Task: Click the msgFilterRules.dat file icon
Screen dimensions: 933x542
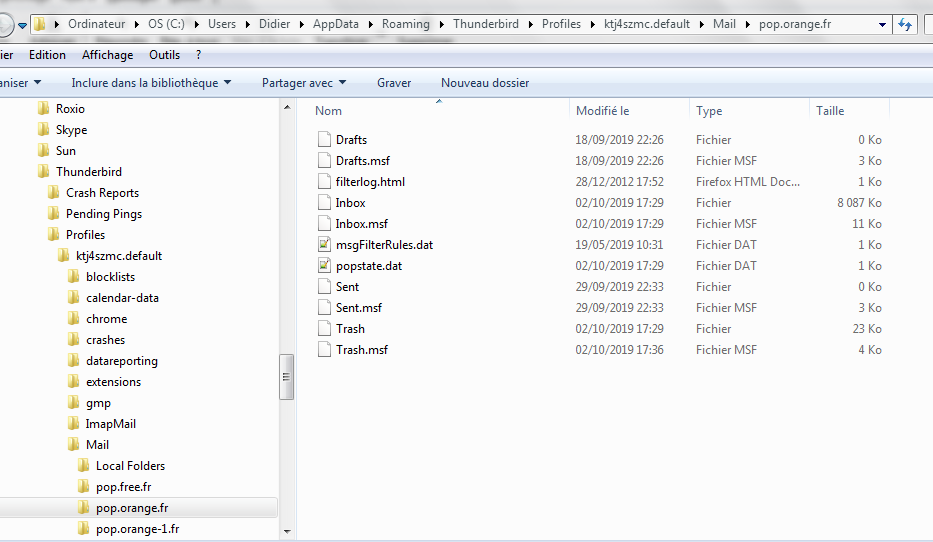Action: (324, 245)
